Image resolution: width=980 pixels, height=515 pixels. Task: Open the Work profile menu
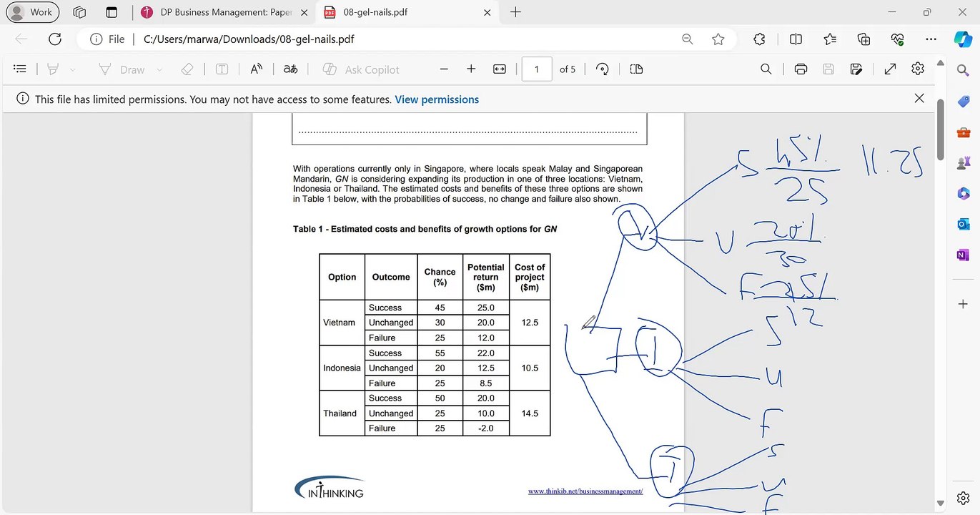[x=32, y=12]
